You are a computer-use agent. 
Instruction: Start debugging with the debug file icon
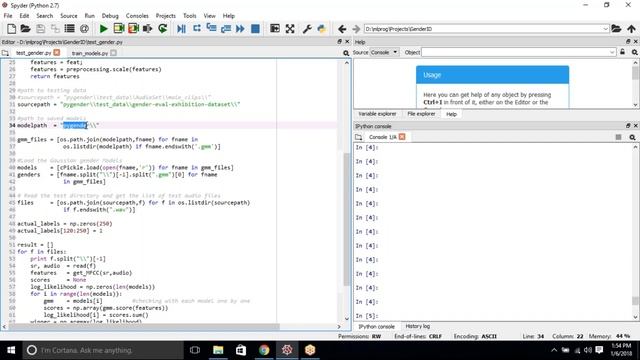tap(181, 29)
